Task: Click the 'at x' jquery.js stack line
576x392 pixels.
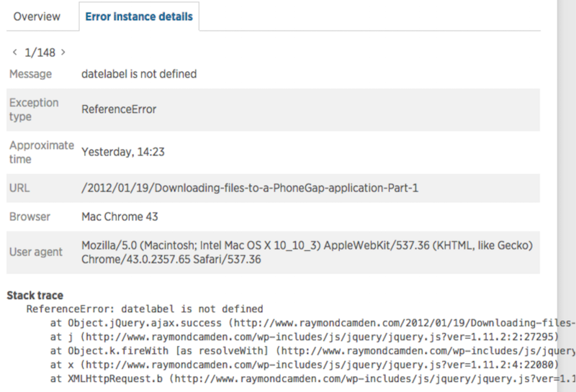Action: tap(304, 365)
